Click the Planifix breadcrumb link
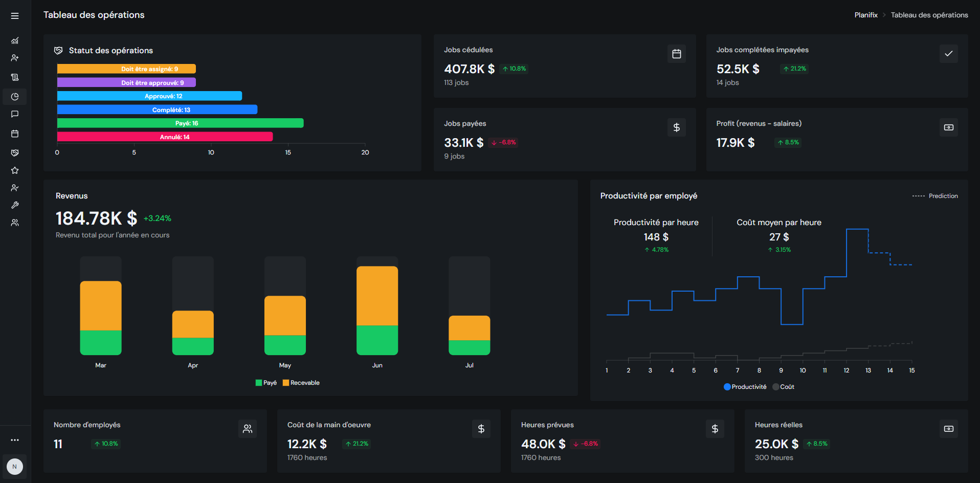The height and width of the screenshot is (483, 980). pos(865,15)
